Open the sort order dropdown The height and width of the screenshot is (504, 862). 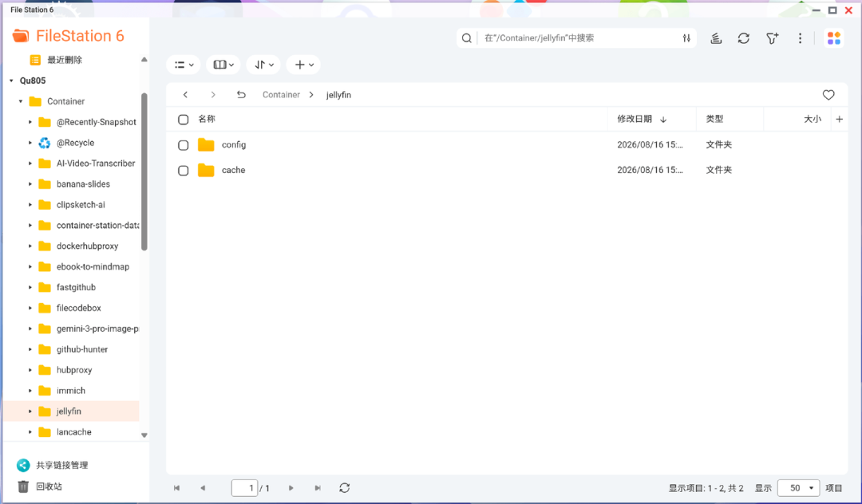[263, 65]
